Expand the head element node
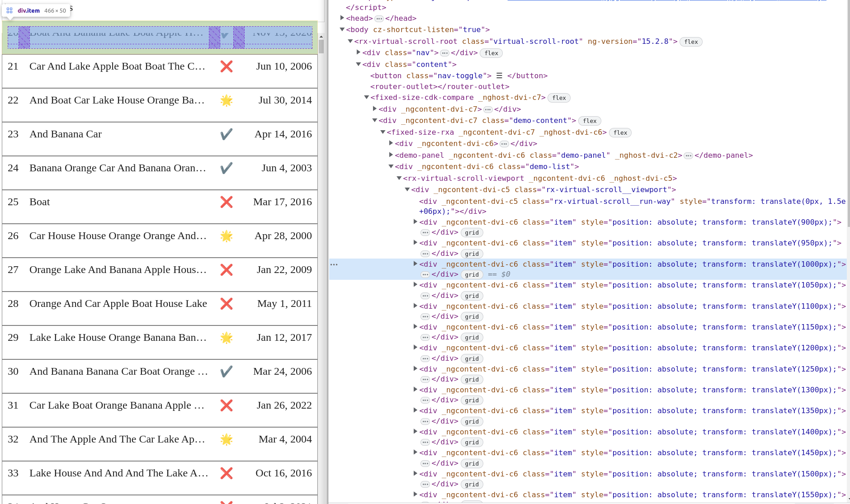Viewport: 850px width, 504px height. [x=342, y=18]
